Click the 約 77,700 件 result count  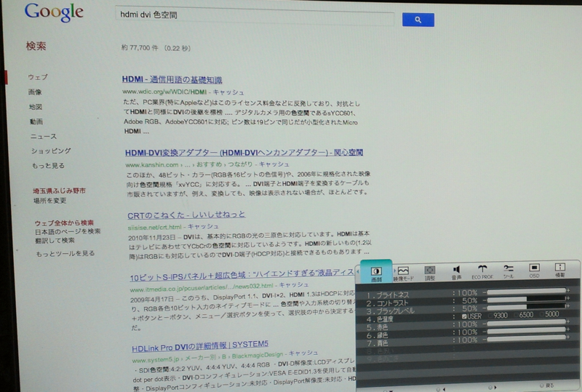(x=140, y=48)
